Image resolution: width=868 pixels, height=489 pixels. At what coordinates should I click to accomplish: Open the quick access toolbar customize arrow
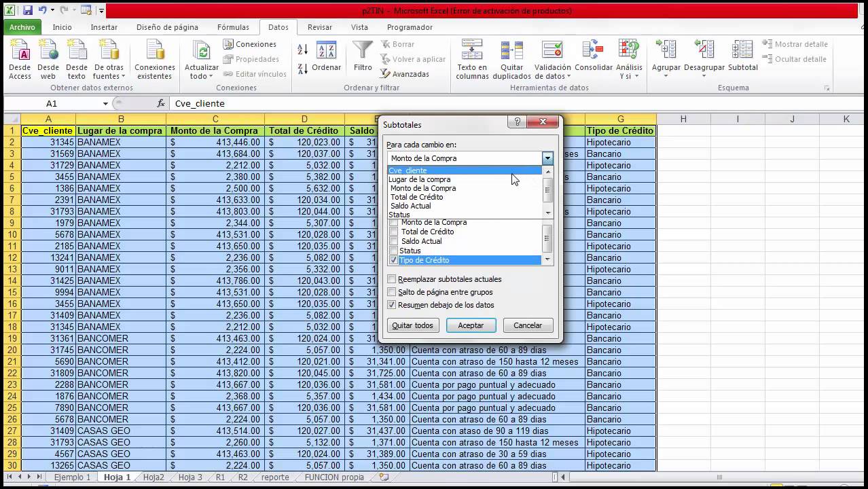tap(101, 11)
